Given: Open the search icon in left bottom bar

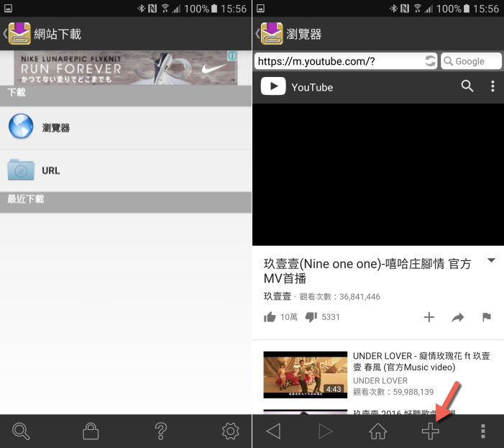Looking at the screenshot, I should click(21, 431).
